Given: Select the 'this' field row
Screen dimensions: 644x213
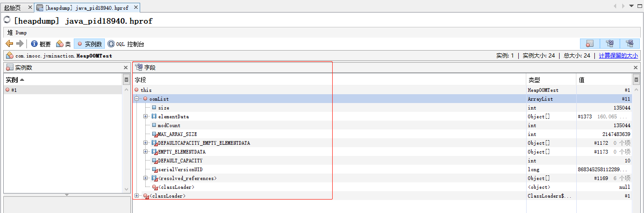Looking at the screenshot, I should coord(383,90).
